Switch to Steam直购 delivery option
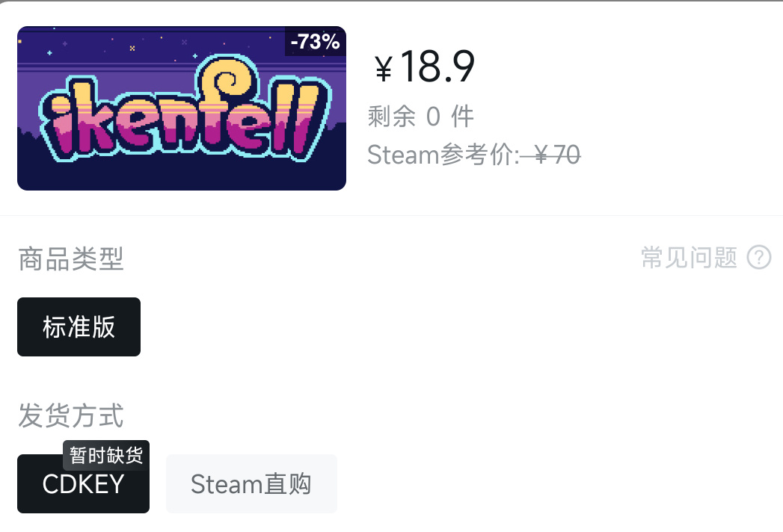Screen dimensions: 783x532 click(251, 484)
